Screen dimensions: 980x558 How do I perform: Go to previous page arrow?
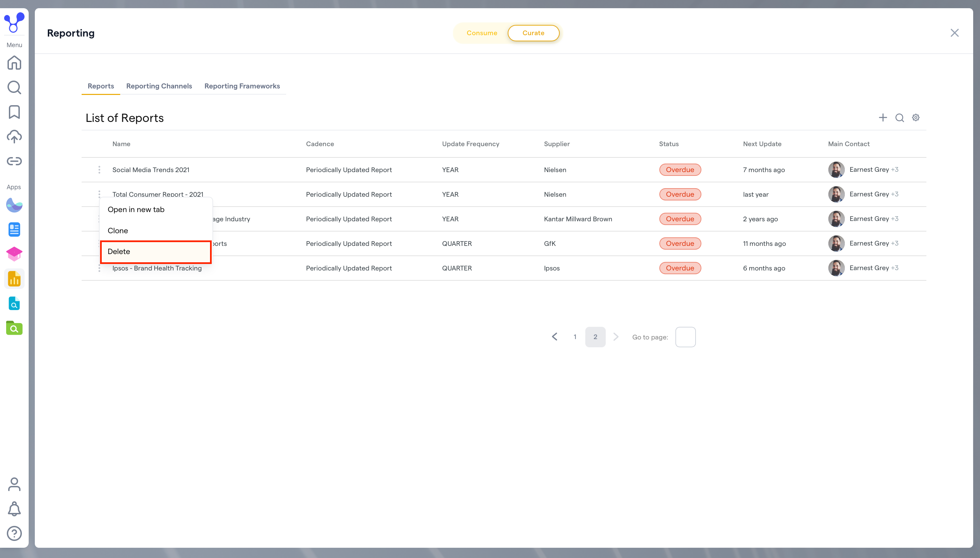tap(554, 337)
